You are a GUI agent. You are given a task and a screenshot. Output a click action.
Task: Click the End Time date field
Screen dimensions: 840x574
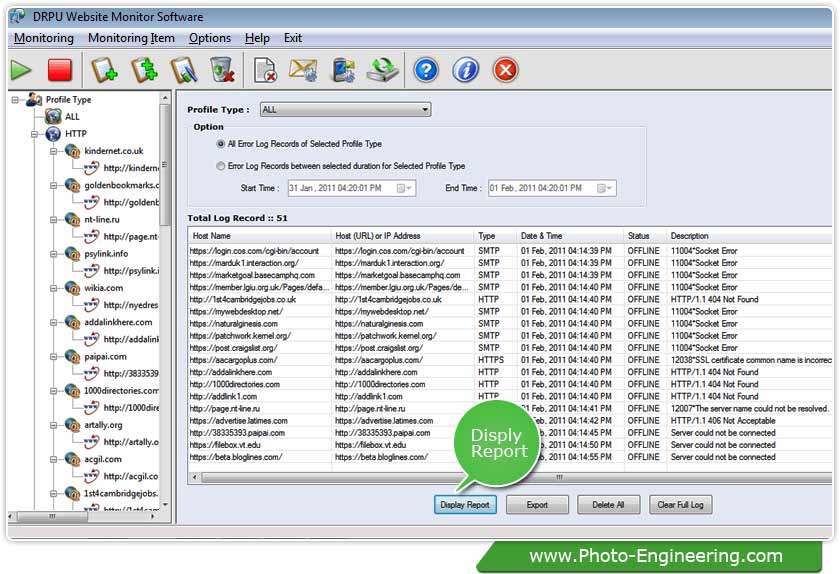click(x=552, y=188)
